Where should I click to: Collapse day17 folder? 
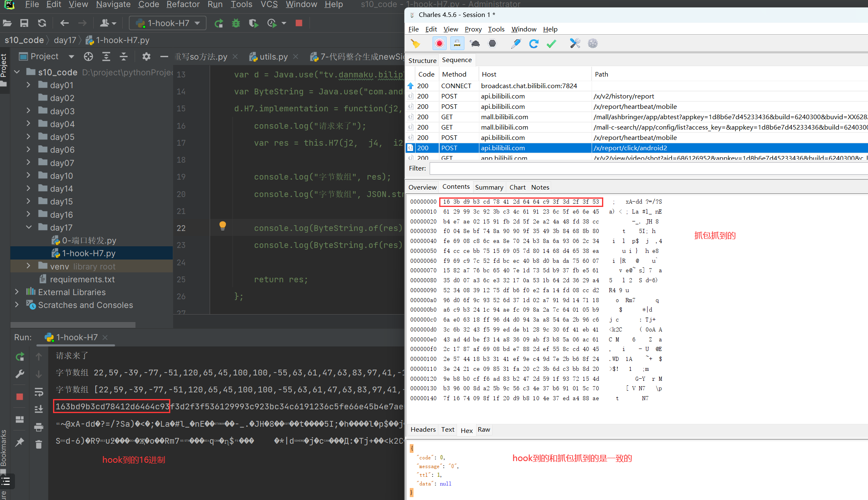28,227
